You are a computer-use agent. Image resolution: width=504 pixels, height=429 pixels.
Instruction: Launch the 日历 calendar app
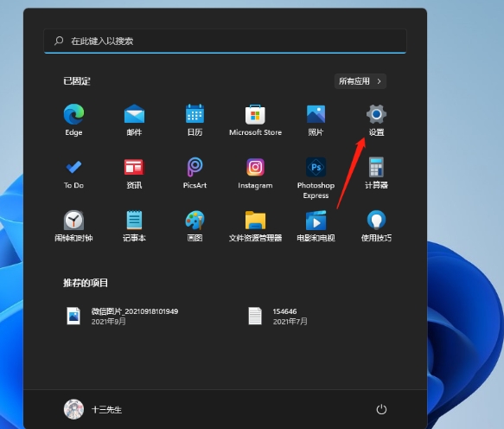(195, 119)
